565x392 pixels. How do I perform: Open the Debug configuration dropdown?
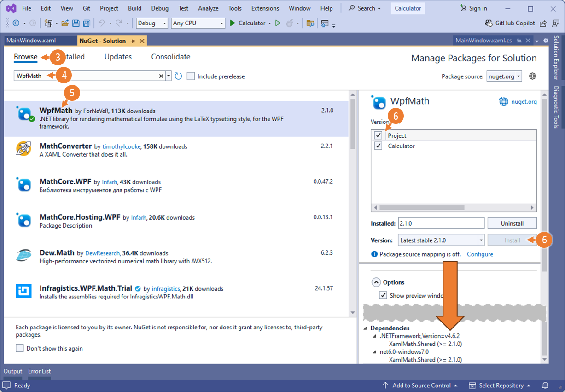coord(152,23)
